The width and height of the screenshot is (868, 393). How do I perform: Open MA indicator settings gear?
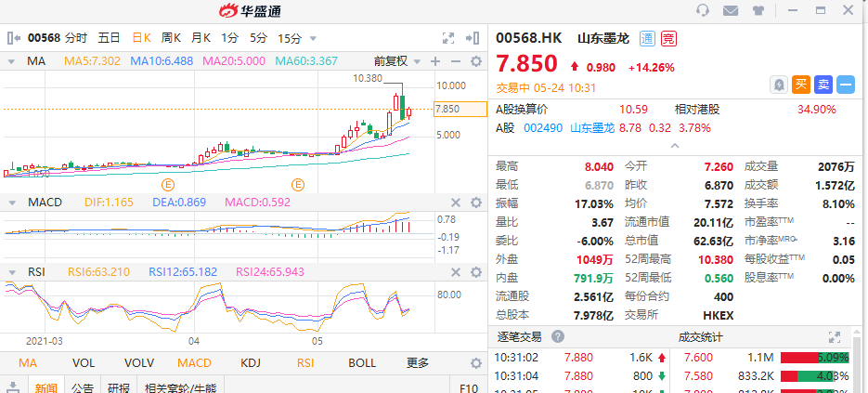(x=475, y=61)
